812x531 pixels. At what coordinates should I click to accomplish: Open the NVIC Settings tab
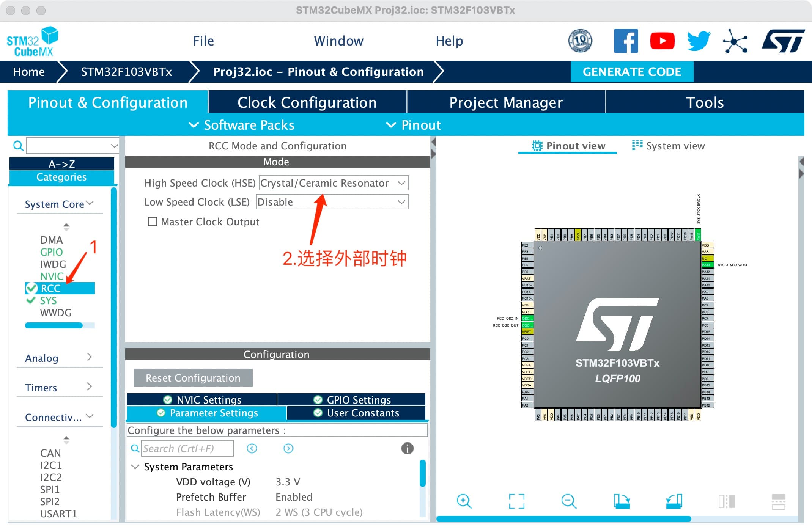pyautogui.click(x=201, y=400)
